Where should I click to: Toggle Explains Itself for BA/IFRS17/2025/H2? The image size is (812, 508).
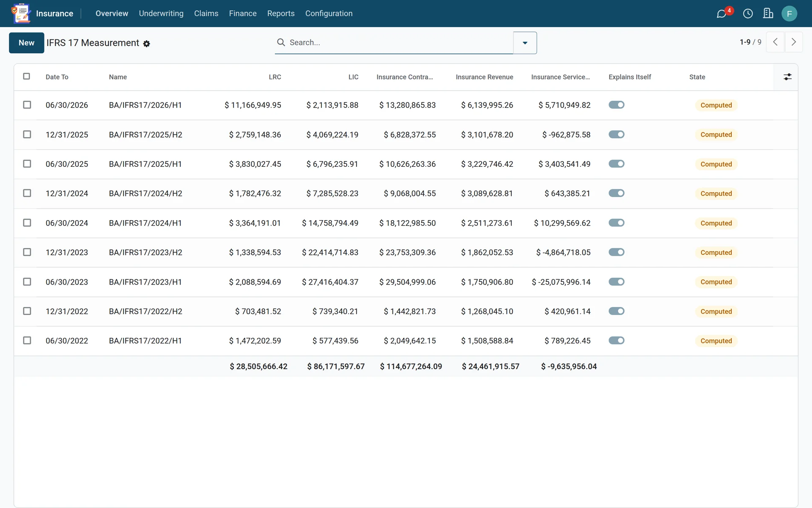point(617,134)
